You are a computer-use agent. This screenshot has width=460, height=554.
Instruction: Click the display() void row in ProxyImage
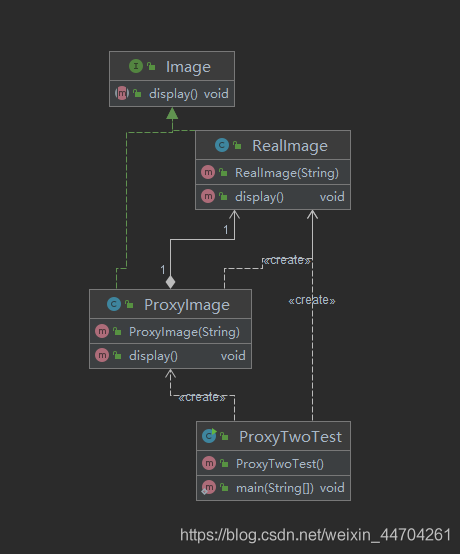tap(171, 356)
